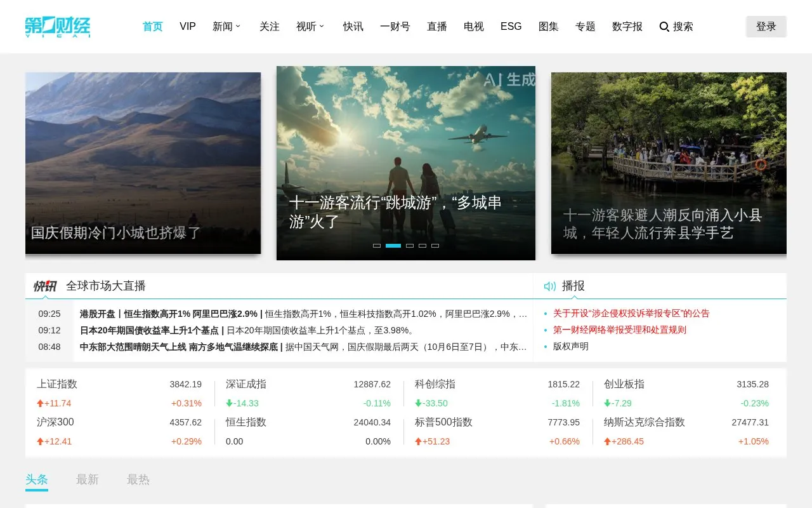Click the 快讯 logo icon
This screenshot has width=812, height=508.
(45, 286)
